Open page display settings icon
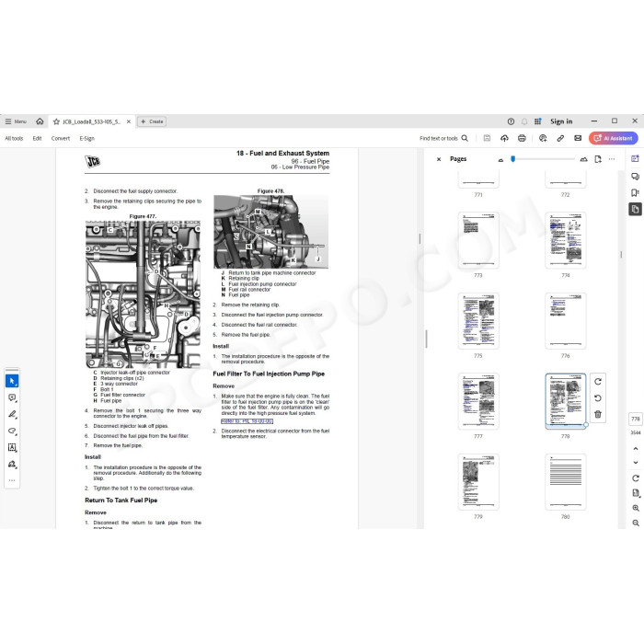The width and height of the screenshot is (644, 644). point(636,493)
